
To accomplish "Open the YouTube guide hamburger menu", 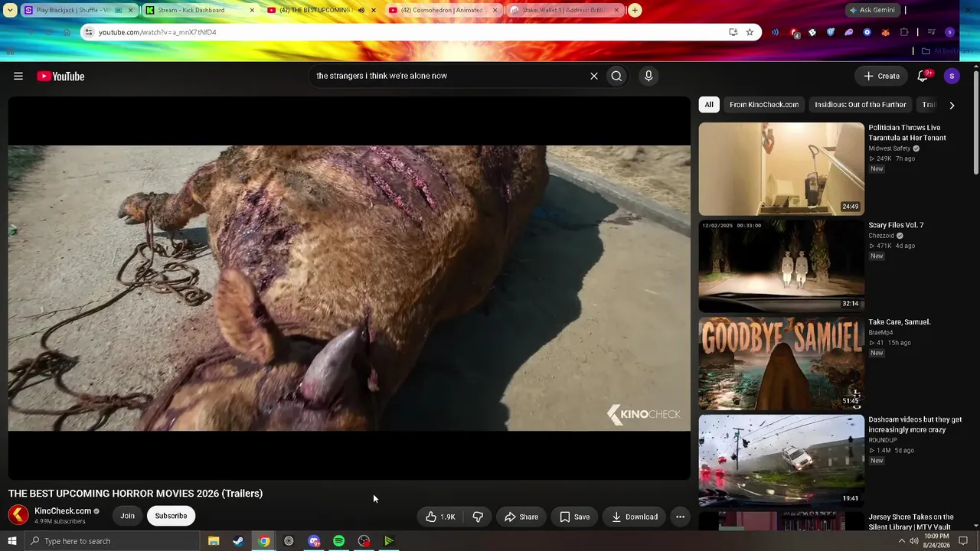I will click(x=18, y=76).
